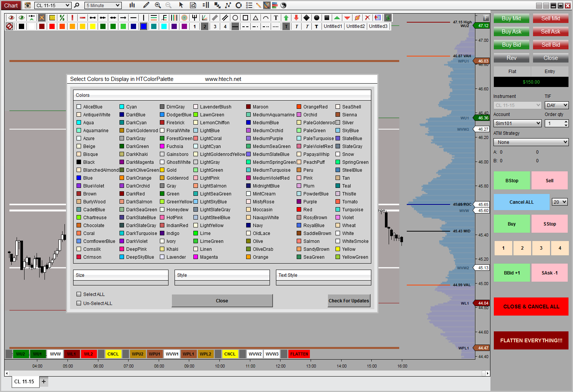Switch to the CL 11-15 chart tab
Image resolution: width=573 pixels, height=392 pixels.
24,381
